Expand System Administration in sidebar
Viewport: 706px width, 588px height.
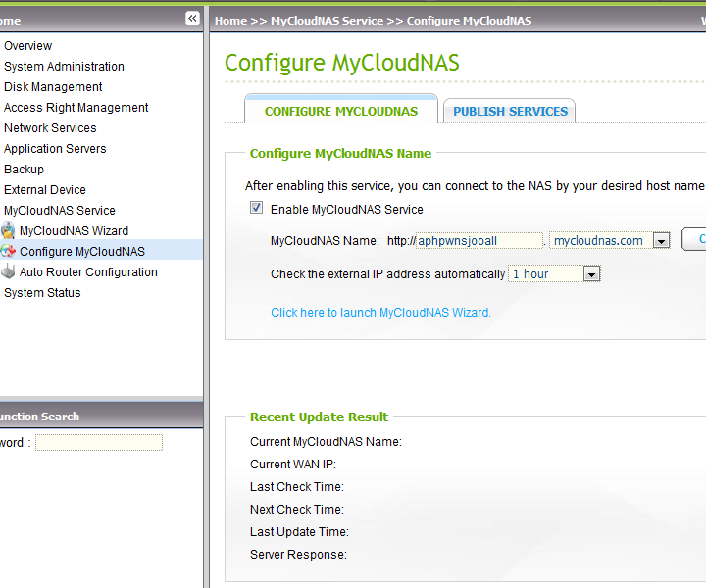tap(64, 67)
